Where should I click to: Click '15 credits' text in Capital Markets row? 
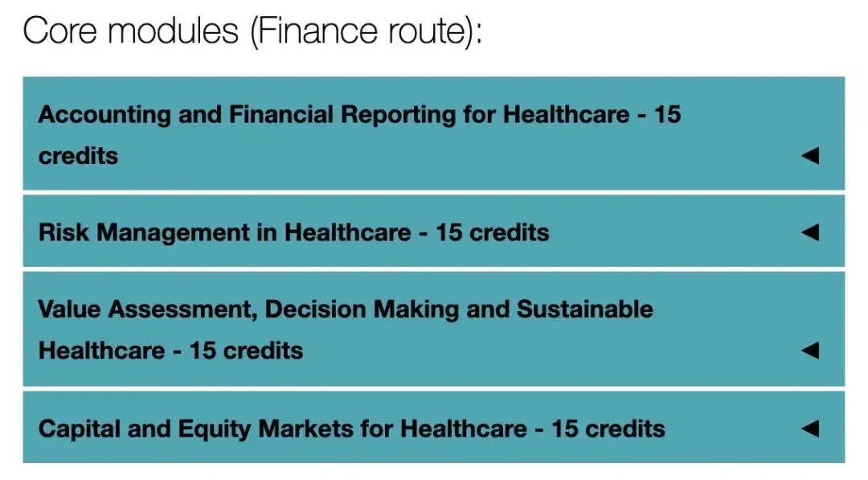tap(608, 429)
